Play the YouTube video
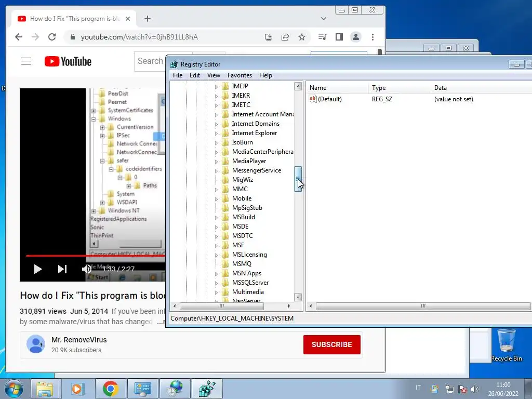532x399 pixels. tap(38, 269)
